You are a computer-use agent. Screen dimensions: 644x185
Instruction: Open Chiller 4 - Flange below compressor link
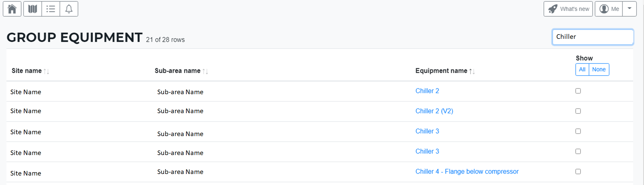tap(467, 172)
